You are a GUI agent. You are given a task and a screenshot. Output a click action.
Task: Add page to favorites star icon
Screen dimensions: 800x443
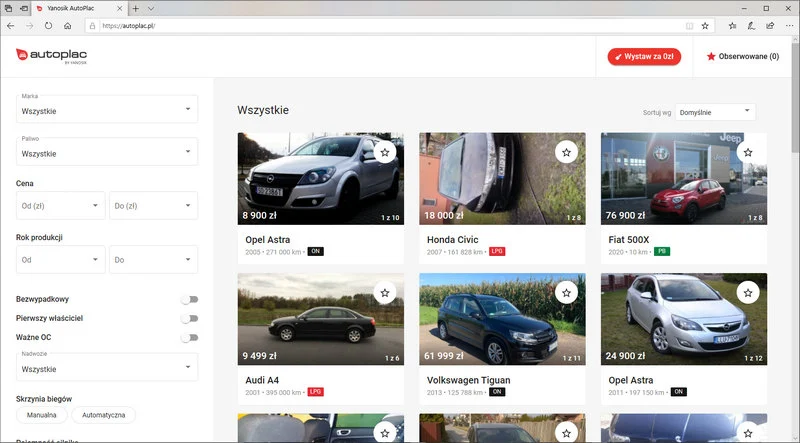point(705,26)
